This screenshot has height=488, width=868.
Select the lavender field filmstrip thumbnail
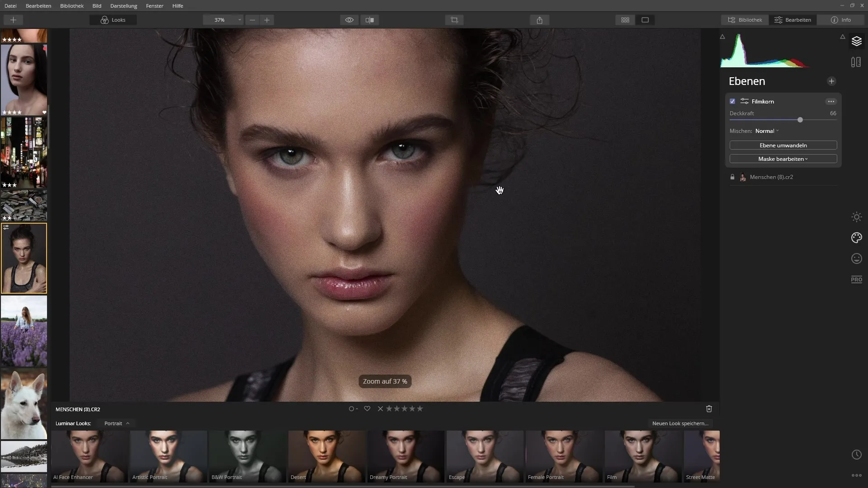24,331
